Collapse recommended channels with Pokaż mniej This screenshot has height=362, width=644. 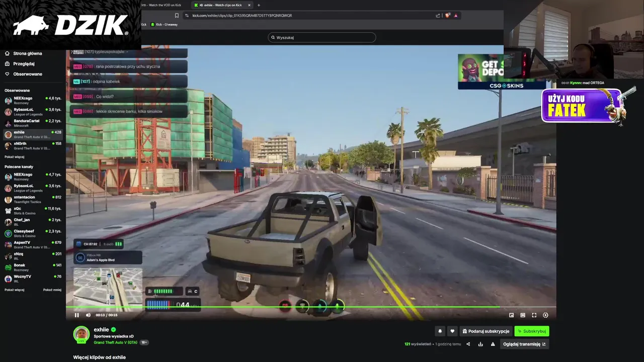[52, 290]
